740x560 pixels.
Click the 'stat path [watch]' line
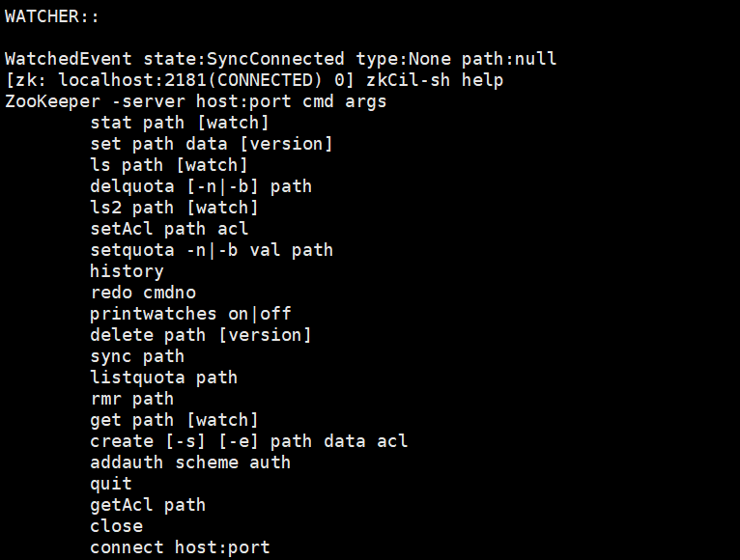[x=180, y=123]
